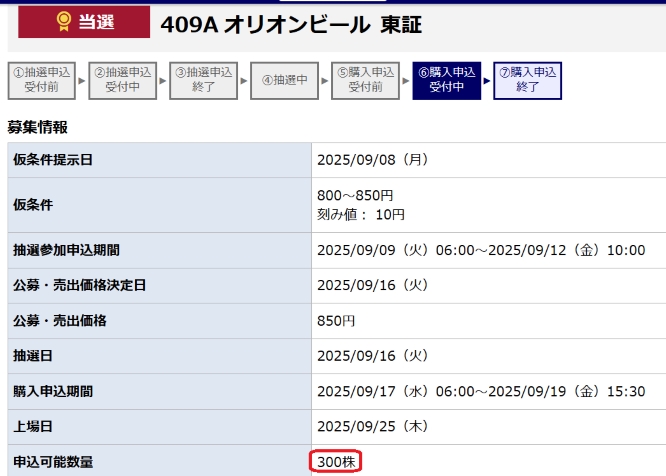The height and width of the screenshot is (476, 666).
Task: Select step ①抽選申込受付前
Action: point(42,81)
